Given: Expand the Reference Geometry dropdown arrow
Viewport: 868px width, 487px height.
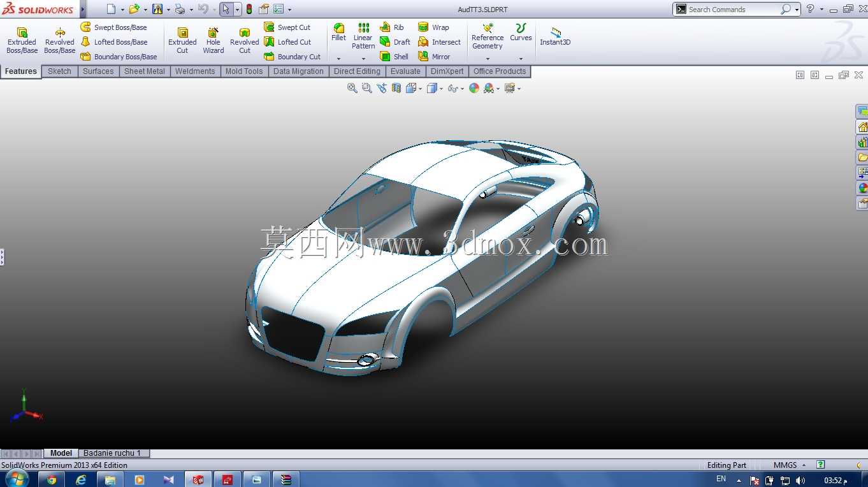Looking at the screenshot, I should point(488,59).
